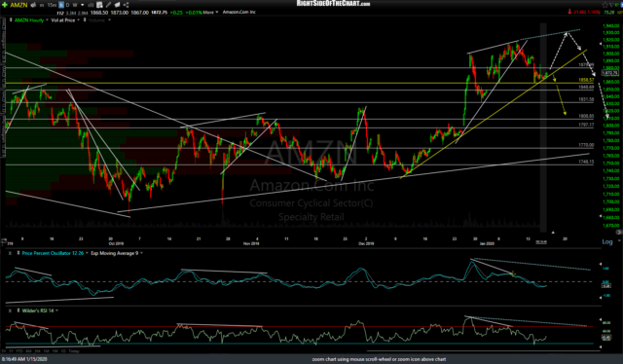Click the red -21.06 change value

click(x=577, y=12)
